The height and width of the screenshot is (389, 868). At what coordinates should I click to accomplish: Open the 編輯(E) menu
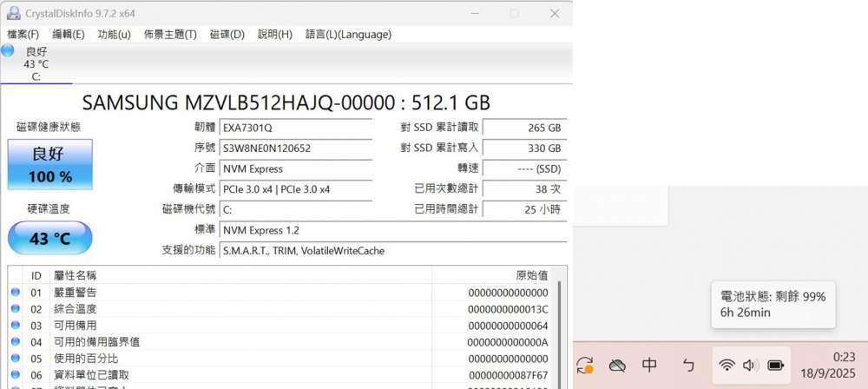tap(69, 35)
